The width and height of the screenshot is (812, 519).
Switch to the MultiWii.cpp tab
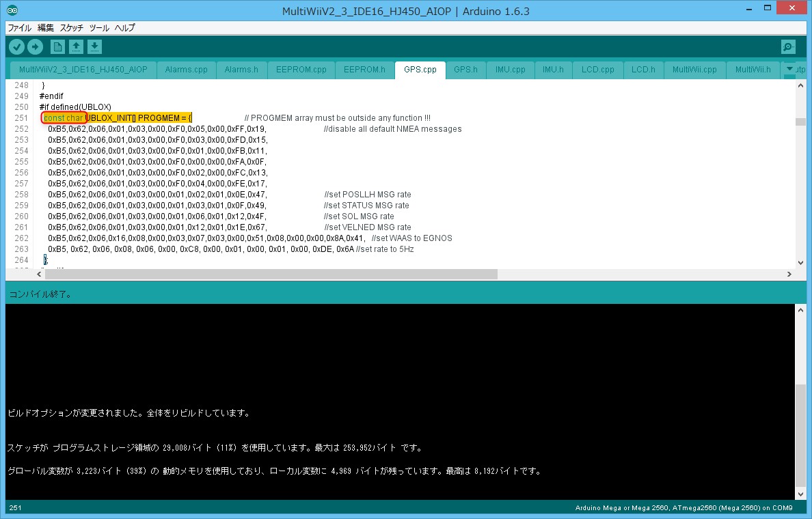[694, 70]
